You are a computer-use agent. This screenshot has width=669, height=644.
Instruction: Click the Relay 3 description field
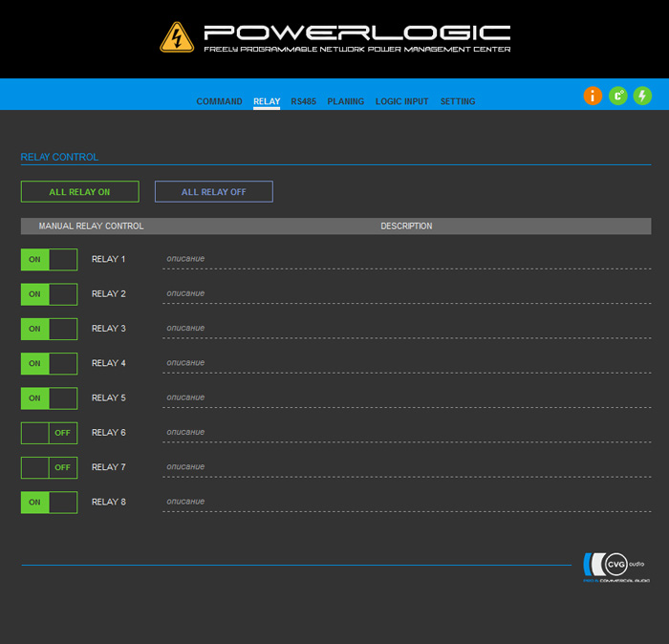[x=406, y=329]
